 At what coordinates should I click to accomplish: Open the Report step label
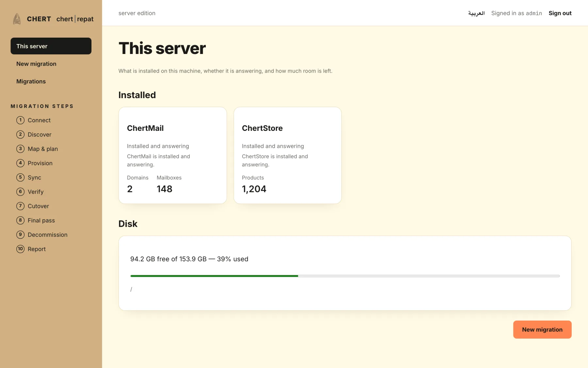click(37, 249)
